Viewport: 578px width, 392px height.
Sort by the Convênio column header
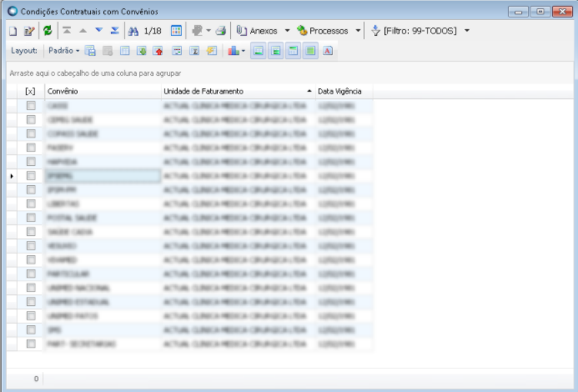pos(103,92)
